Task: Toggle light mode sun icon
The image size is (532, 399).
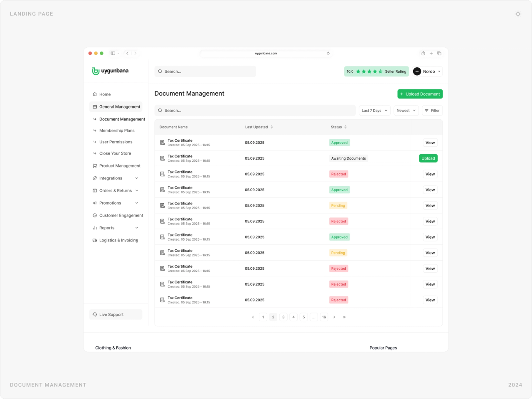Action: 518,14
